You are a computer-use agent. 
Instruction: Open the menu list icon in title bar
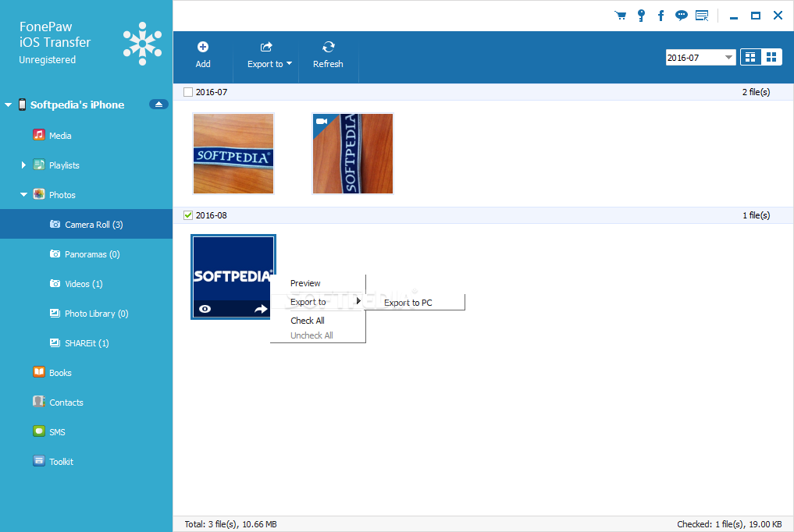point(702,15)
